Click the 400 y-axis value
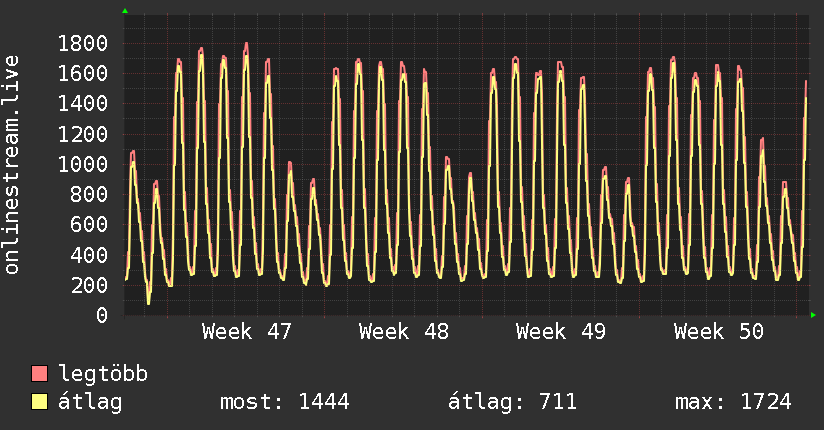 89,255
